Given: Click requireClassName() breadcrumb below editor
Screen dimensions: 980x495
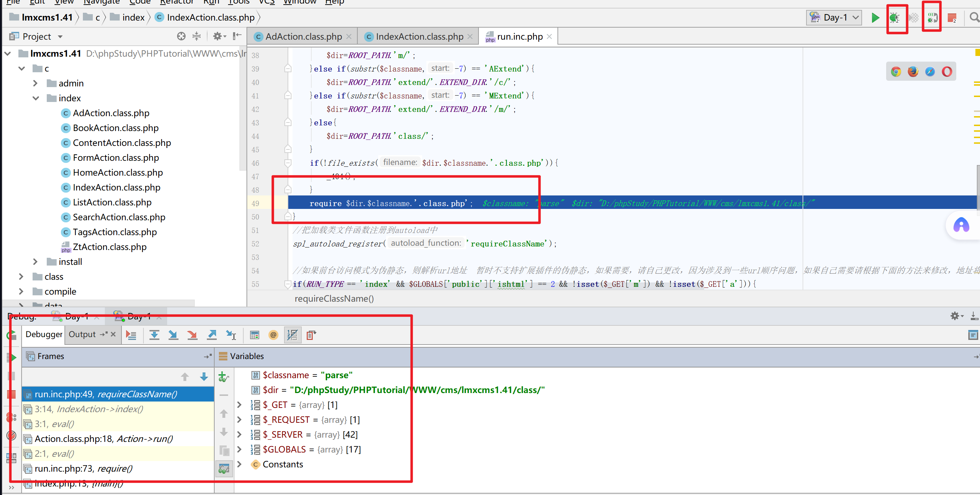Looking at the screenshot, I should pos(334,299).
